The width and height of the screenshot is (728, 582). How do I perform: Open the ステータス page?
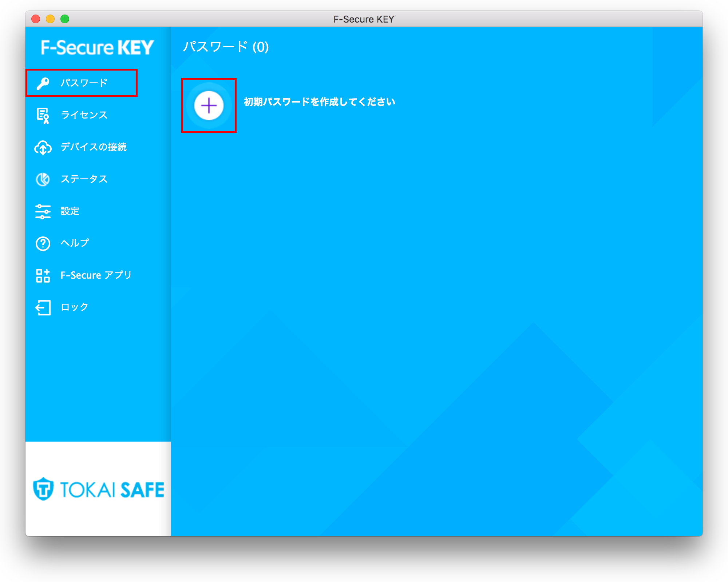pyautogui.click(x=84, y=179)
